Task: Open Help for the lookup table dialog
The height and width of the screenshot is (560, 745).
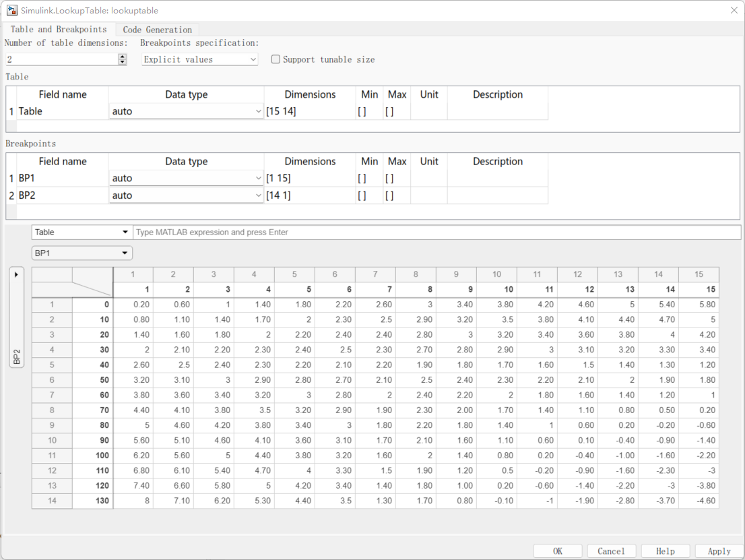Action: tap(665, 551)
